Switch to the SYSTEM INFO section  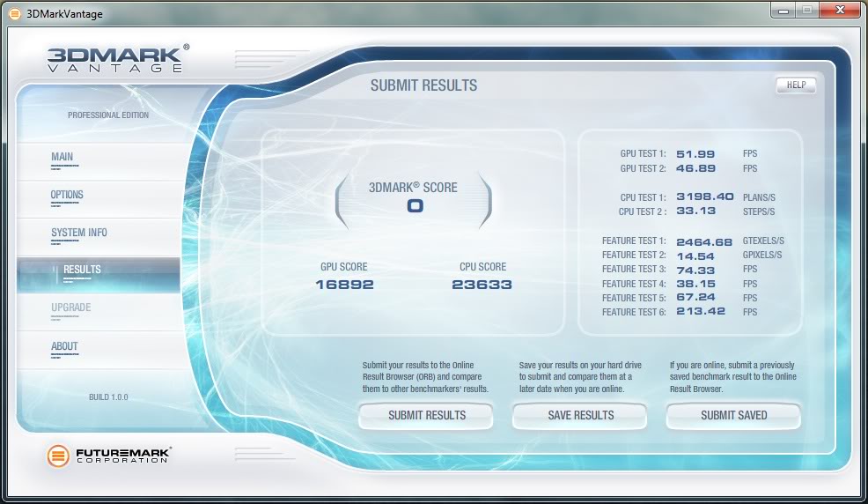click(x=79, y=233)
